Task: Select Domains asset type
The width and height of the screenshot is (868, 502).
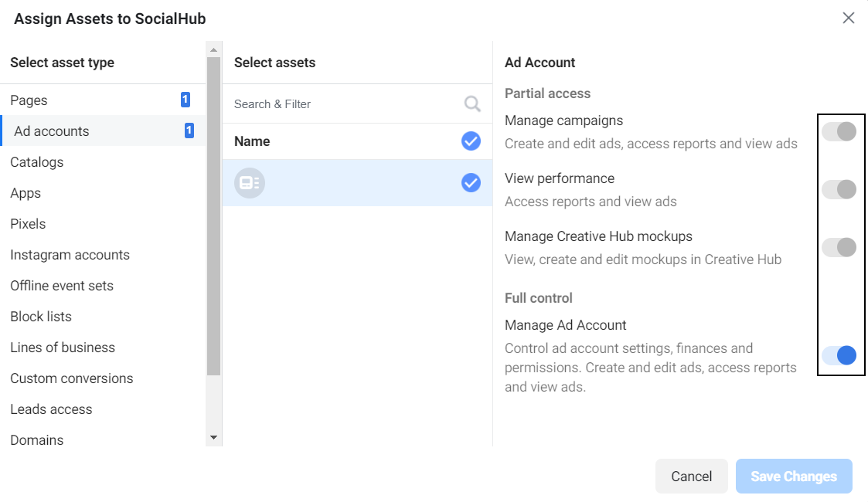Action: click(x=103, y=440)
